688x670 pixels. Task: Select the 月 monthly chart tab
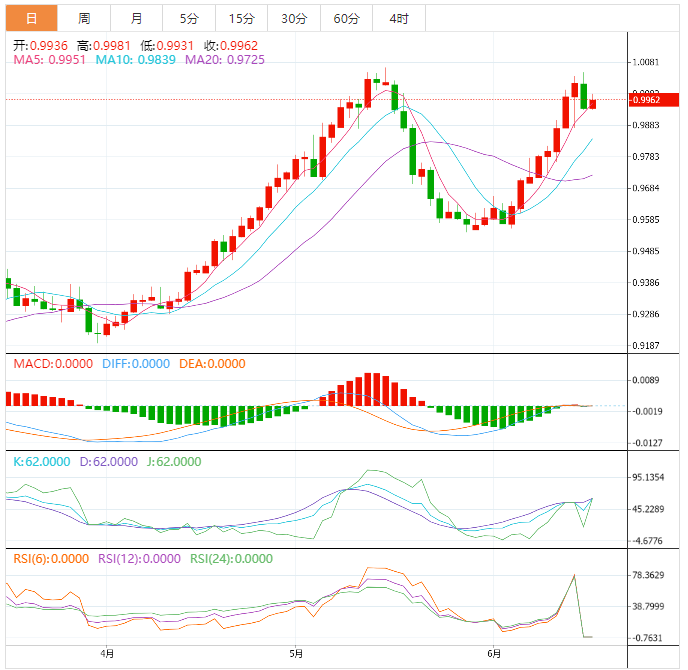coord(136,19)
